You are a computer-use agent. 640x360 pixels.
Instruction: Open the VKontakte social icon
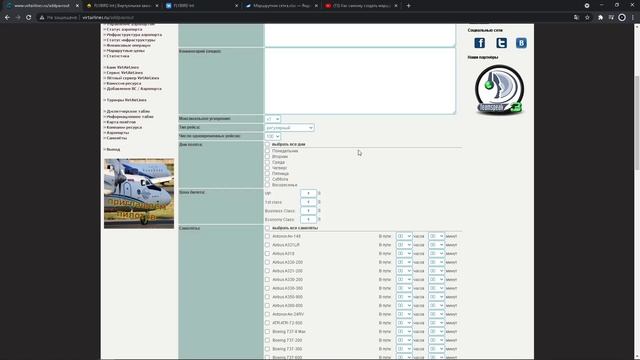[521, 43]
